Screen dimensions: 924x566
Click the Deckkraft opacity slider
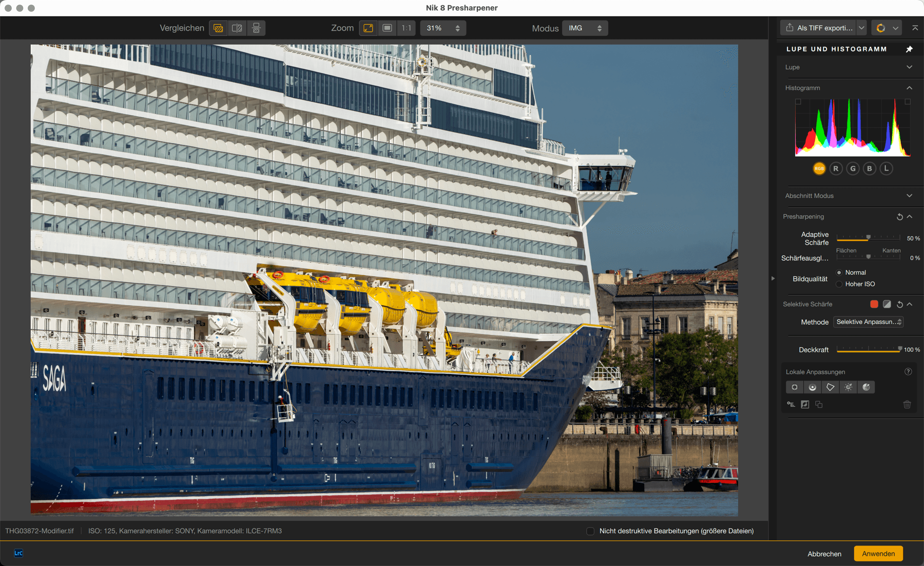click(x=868, y=349)
